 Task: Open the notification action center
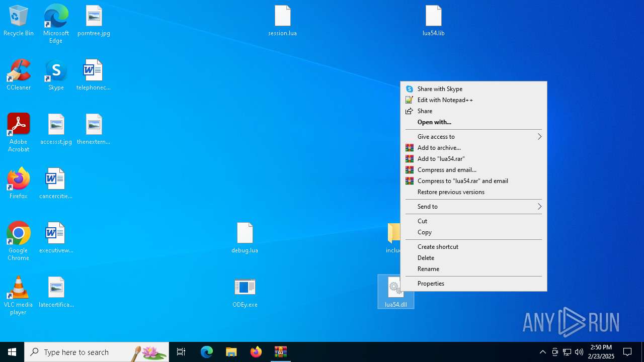click(628, 352)
